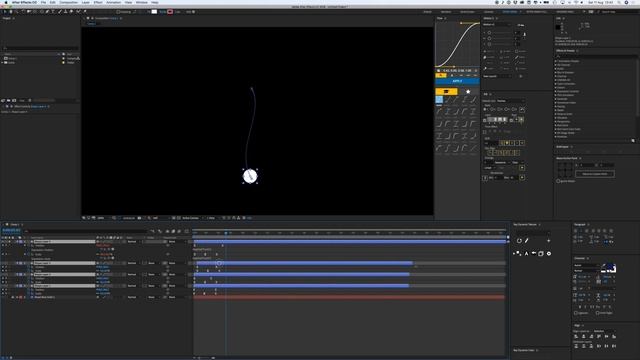Select the Pen tool
This screenshot has width=640, height=360.
coord(47,12)
